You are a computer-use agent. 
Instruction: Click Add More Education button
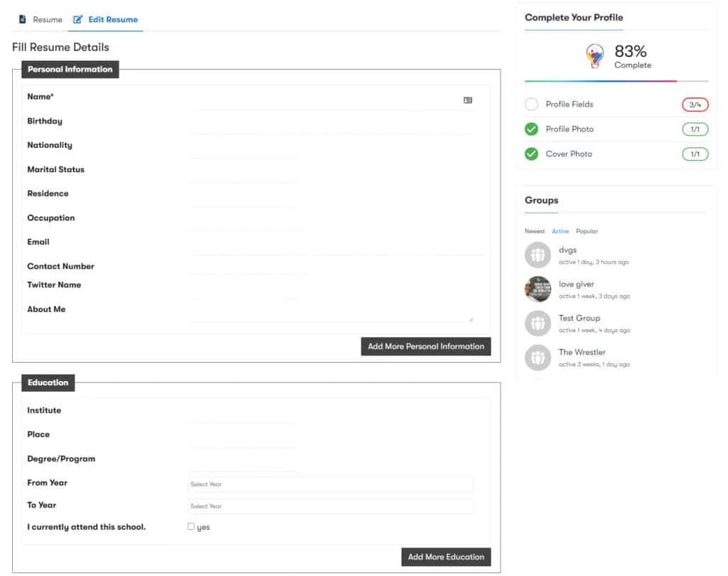(x=445, y=557)
